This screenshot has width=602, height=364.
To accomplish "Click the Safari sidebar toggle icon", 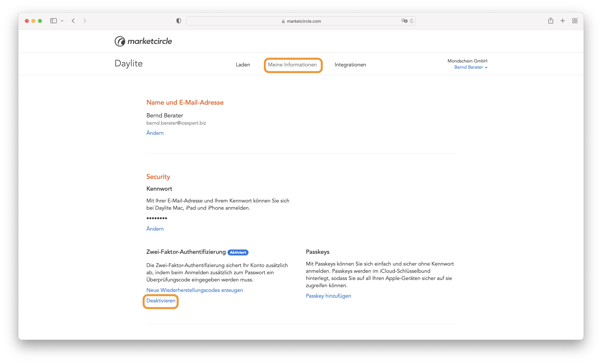I will (53, 21).
